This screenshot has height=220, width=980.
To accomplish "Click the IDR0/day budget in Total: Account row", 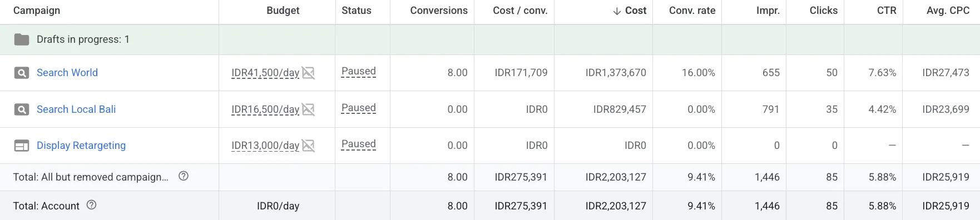I will pos(278,206).
